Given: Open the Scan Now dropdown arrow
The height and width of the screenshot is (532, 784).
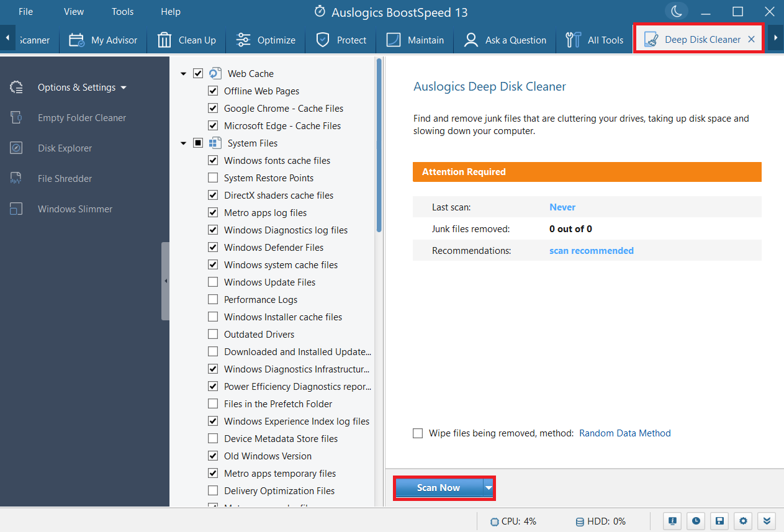Looking at the screenshot, I should pyautogui.click(x=489, y=488).
